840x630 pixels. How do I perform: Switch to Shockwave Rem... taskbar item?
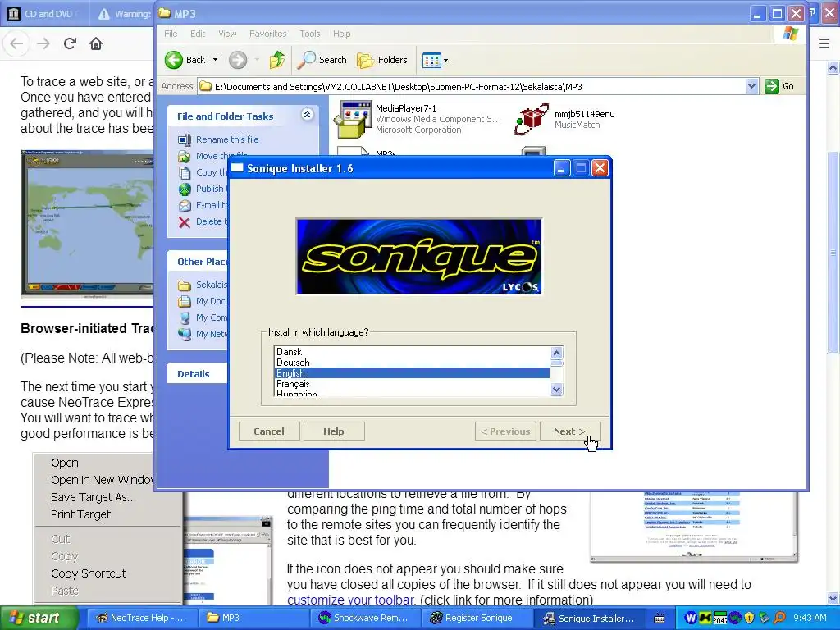365,619
